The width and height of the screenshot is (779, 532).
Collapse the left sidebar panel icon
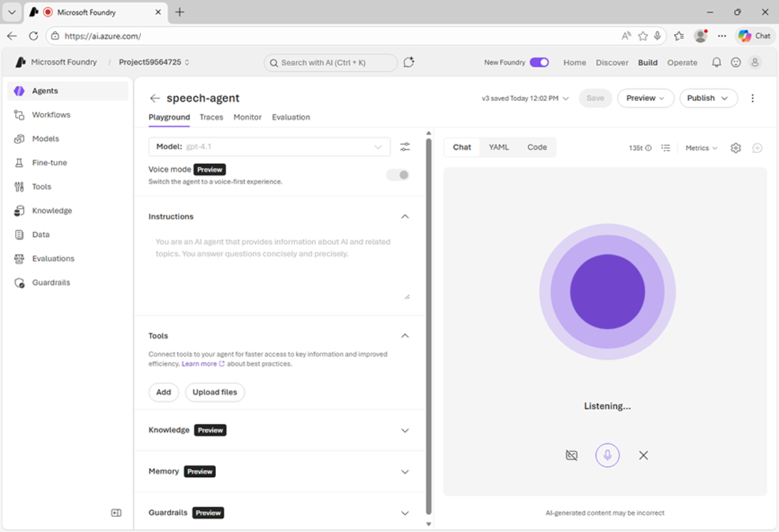(x=116, y=513)
